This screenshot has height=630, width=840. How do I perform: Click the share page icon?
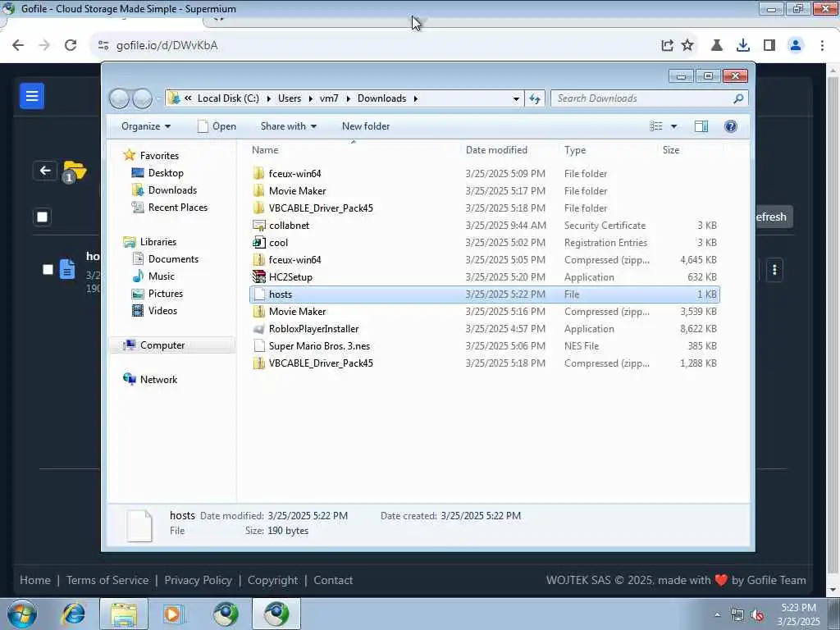pos(667,46)
